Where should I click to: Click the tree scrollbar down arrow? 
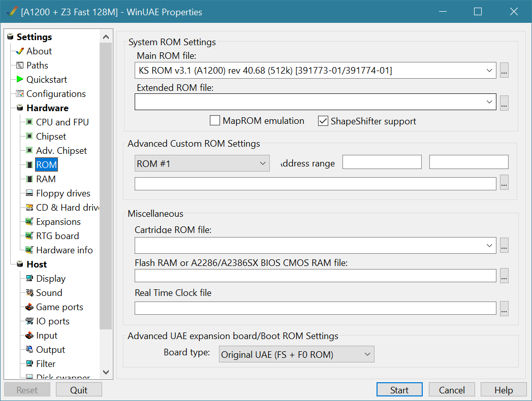click(106, 372)
